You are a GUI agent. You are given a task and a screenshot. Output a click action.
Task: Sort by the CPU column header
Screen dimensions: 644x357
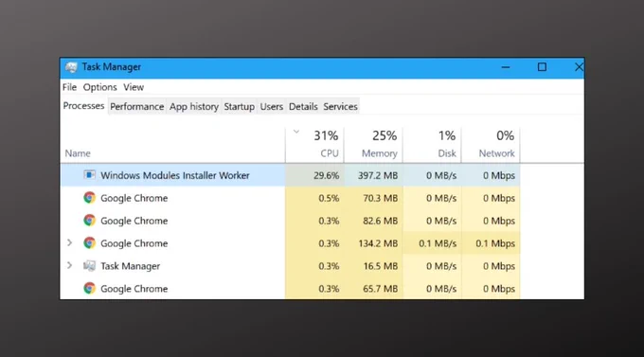pyautogui.click(x=314, y=145)
